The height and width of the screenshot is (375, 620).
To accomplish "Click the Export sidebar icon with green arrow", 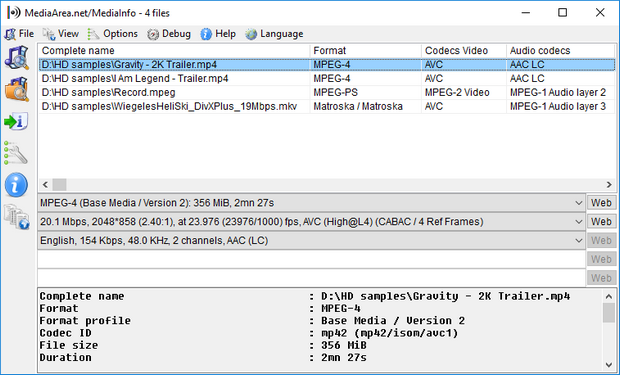I will [16, 121].
